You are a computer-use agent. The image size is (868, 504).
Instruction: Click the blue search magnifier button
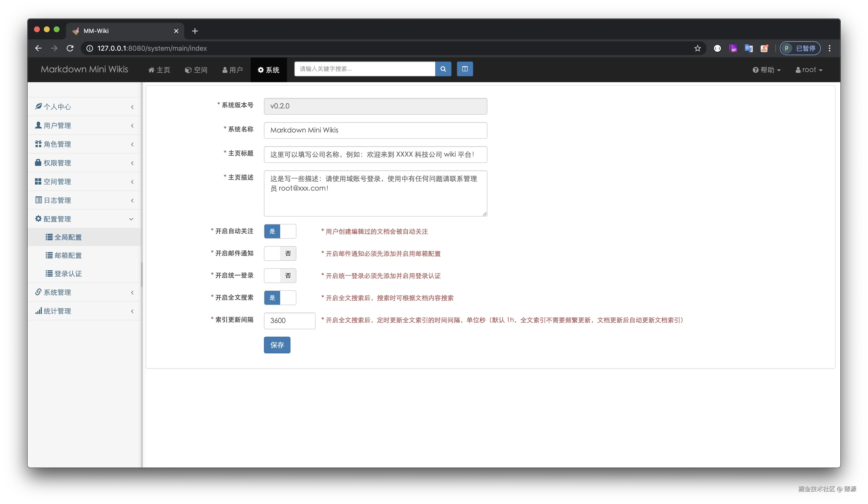pyautogui.click(x=443, y=69)
